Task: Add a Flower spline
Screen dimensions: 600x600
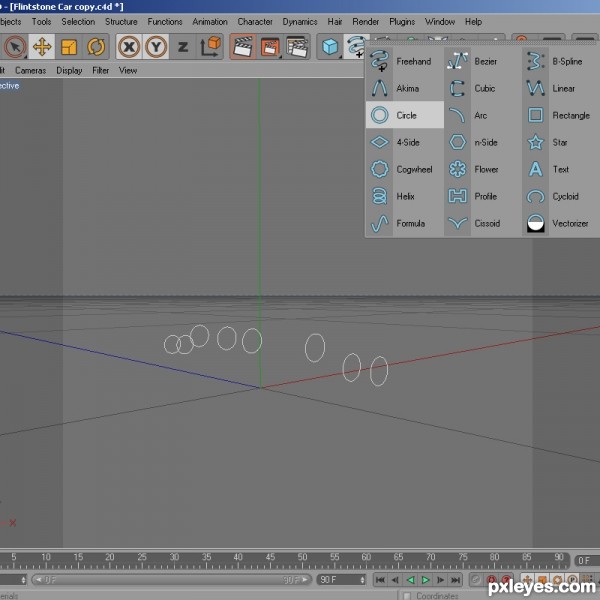Action: 483,169
